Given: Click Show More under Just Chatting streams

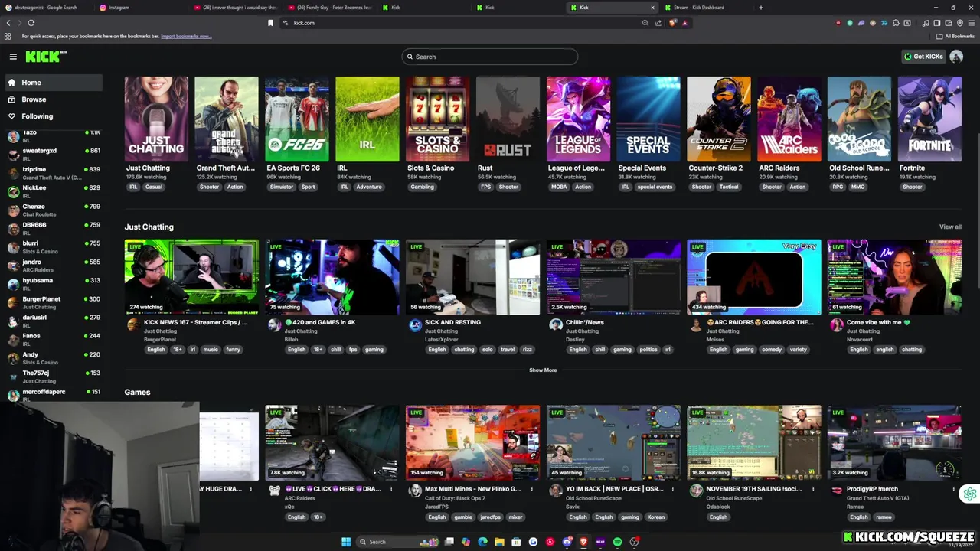Looking at the screenshot, I should click(x=543, y=370).
